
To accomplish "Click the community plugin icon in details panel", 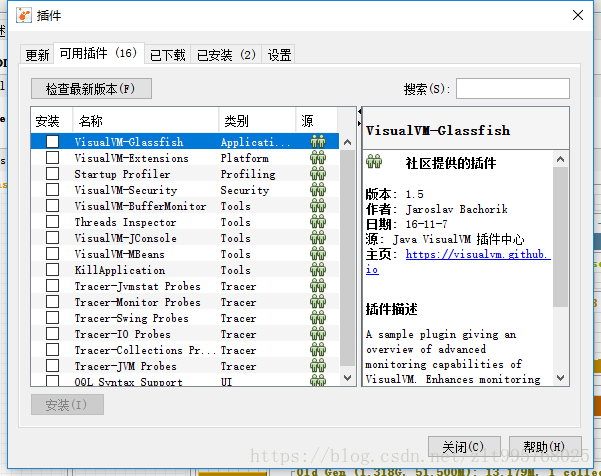I will [x=374, y=161].
